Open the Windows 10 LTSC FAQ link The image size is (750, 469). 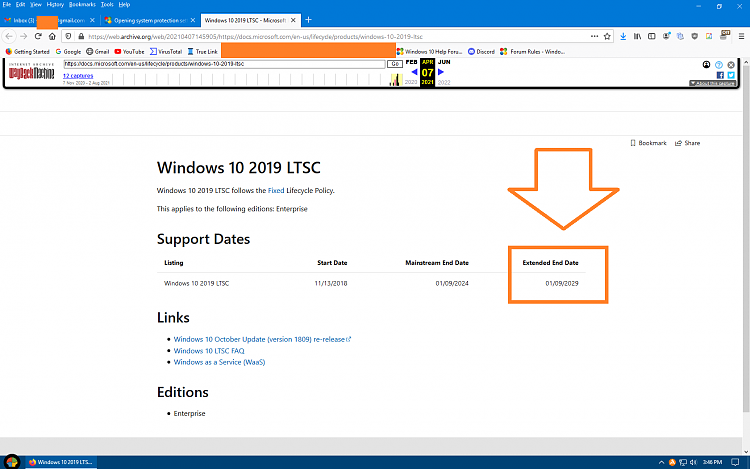point(209,350)
